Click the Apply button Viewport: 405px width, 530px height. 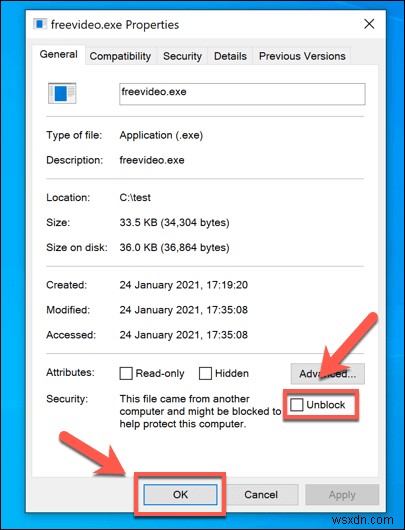342,495
